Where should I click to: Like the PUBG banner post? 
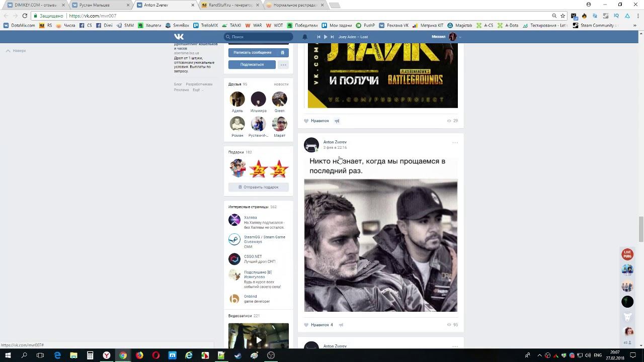coord(316,121)
